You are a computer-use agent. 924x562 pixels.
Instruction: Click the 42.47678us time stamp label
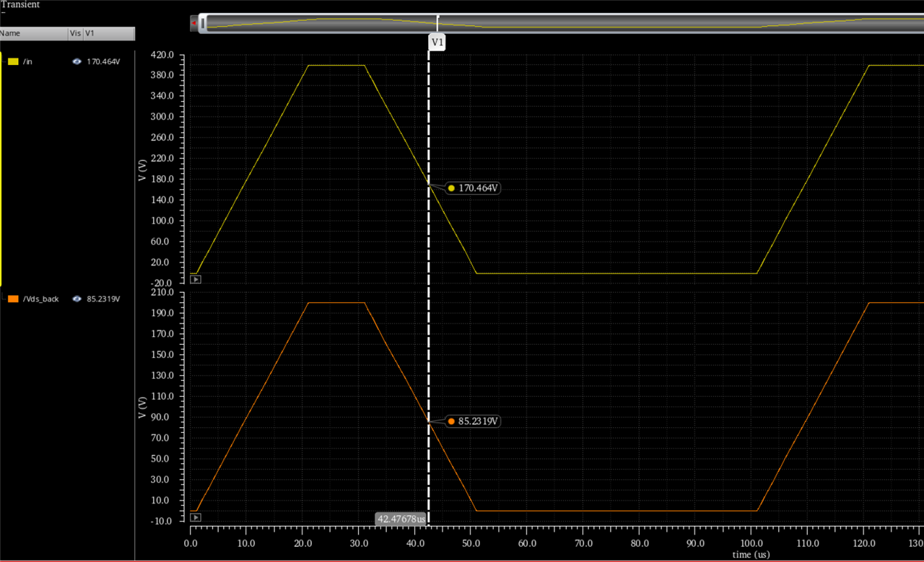[x=400, y=519]
